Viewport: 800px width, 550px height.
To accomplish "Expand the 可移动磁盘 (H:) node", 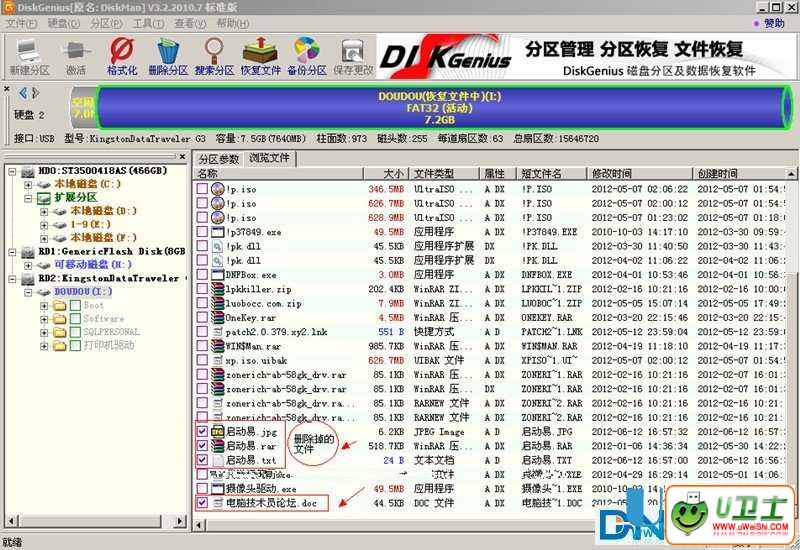I will click(28, 265).
